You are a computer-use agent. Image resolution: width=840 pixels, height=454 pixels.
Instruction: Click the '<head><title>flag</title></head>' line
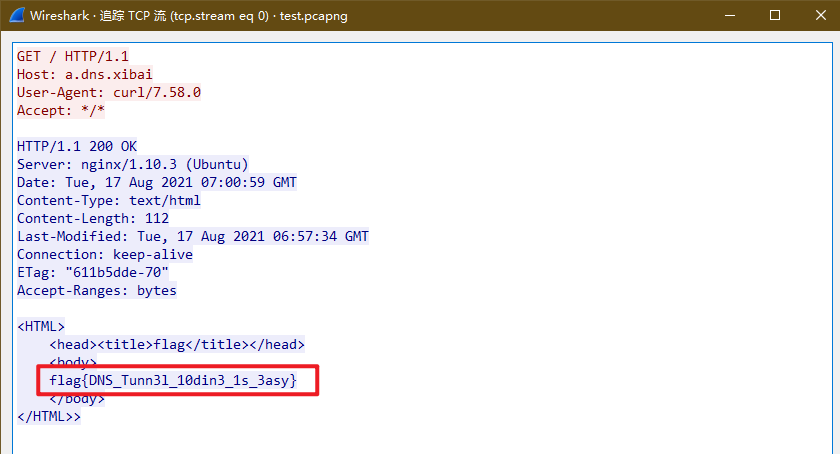point(177,344)
